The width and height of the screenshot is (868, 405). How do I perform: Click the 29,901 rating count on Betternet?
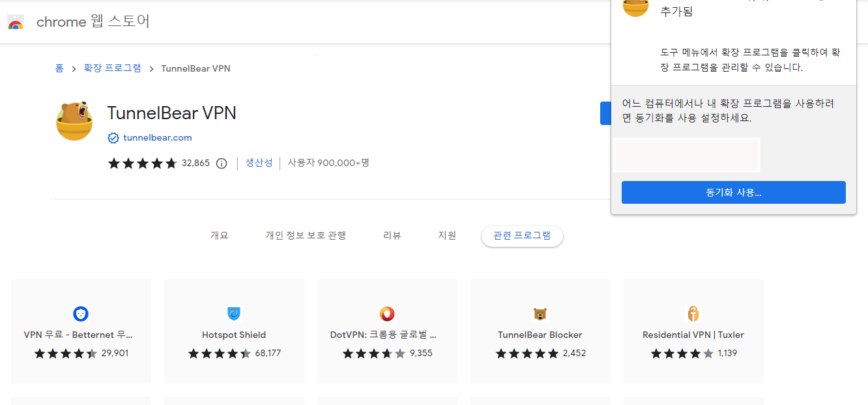click(x=115, y=354)
